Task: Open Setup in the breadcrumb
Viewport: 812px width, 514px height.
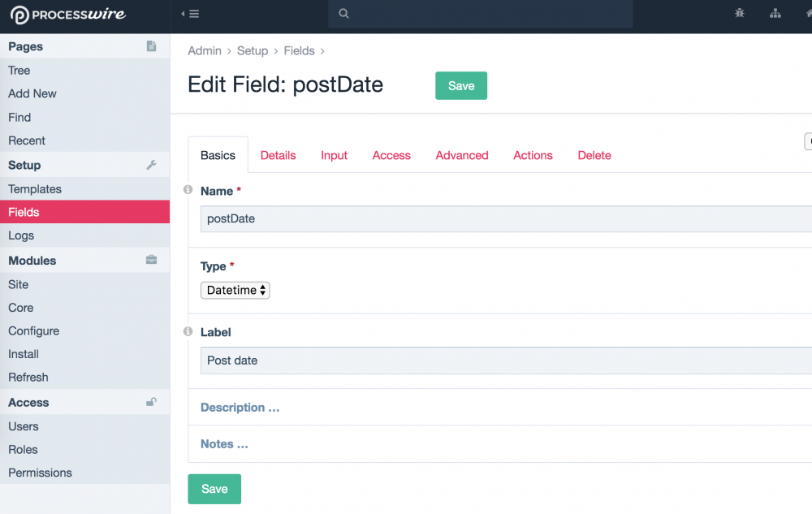Action: click(252, 50)
